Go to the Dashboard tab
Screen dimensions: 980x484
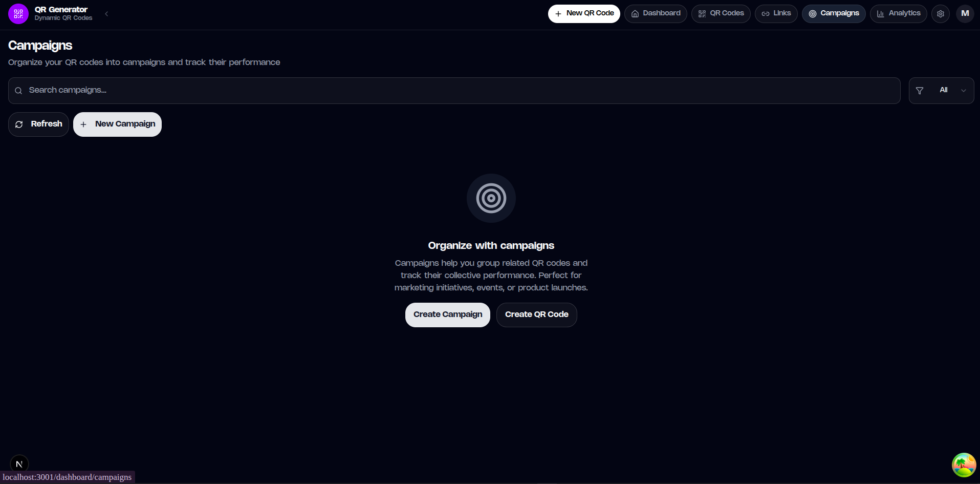pos(656,14)
